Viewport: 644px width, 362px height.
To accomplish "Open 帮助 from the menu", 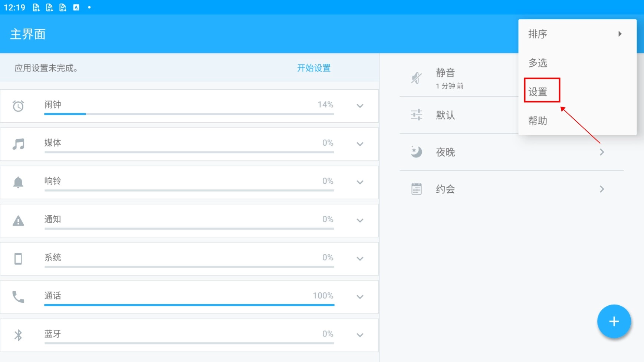I will (x=538, y=121).
